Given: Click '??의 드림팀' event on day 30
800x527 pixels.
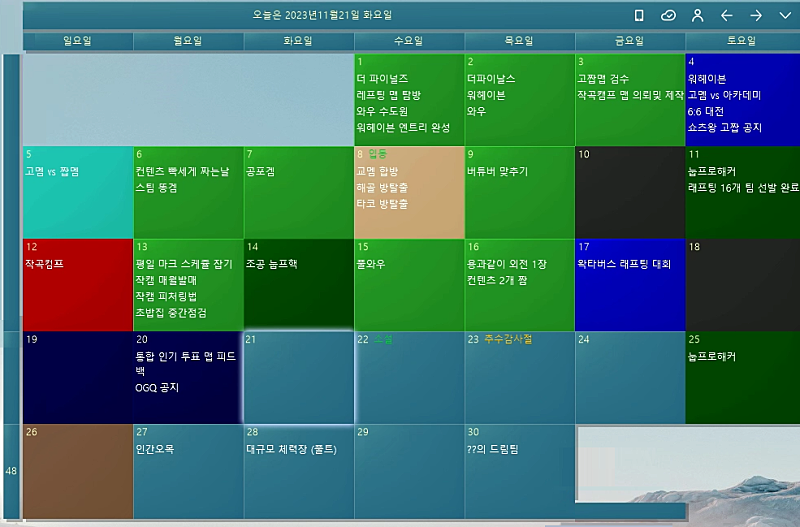Looking at the screenshot, I should [493, 449].
